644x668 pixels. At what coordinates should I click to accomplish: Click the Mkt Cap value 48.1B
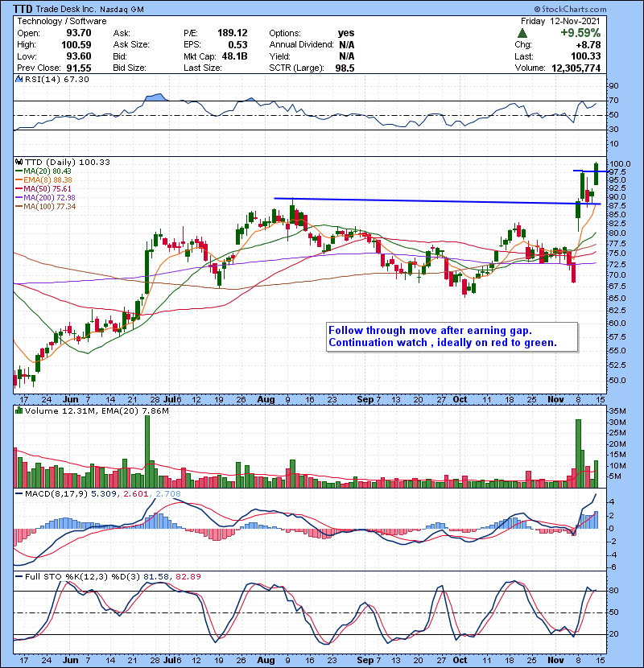click(234, 56)
